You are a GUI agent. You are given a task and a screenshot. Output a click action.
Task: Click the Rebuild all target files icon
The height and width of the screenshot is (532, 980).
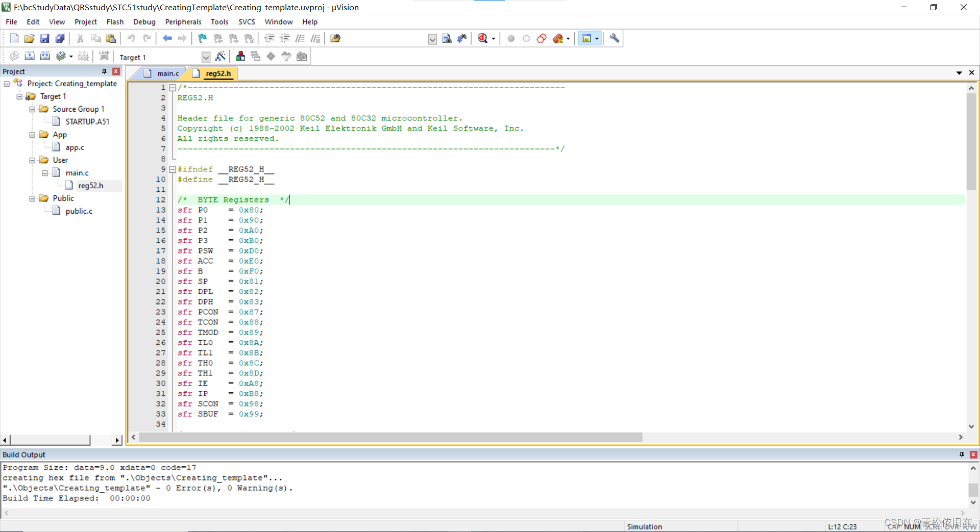coord(45,56)
